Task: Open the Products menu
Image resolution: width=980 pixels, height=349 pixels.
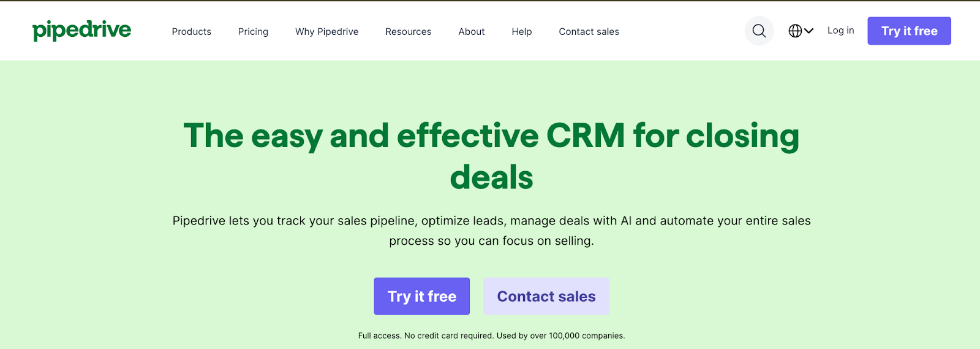Action: [191, 32]
